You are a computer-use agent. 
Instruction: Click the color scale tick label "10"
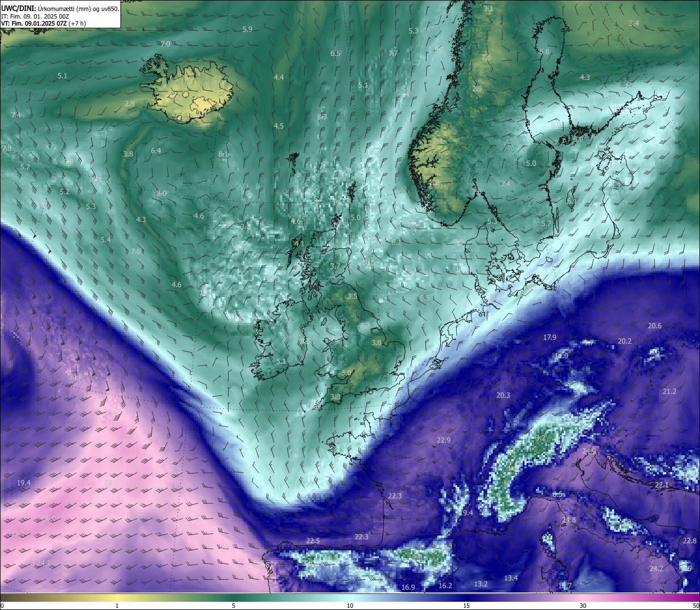[350, 606]
